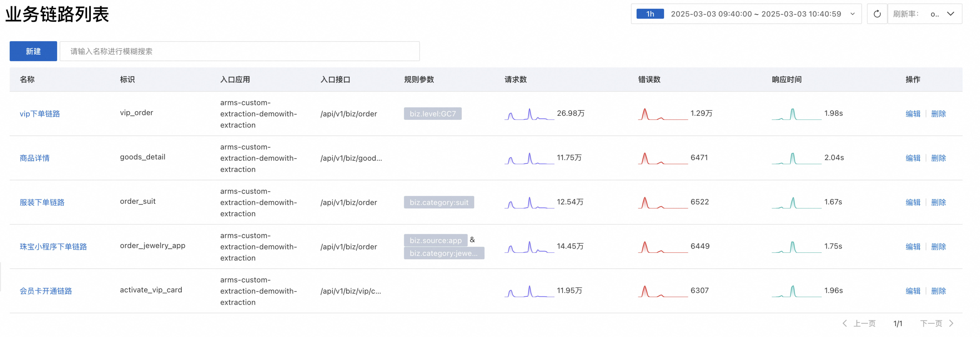Click the biz.level:GC7 rule tag
Viewport: 980px width, 337px height.
[433, 114]
